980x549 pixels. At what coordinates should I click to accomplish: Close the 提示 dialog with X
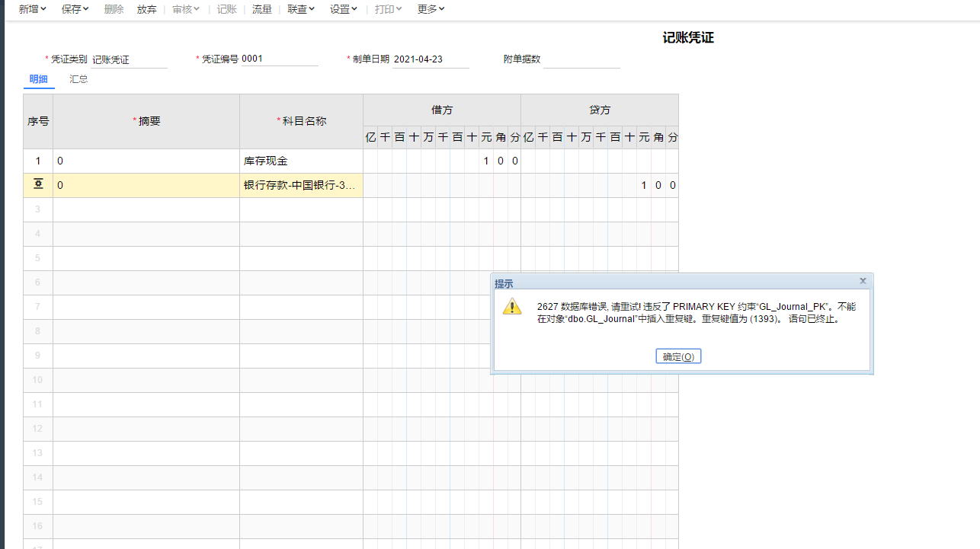(x=863, y=281)
